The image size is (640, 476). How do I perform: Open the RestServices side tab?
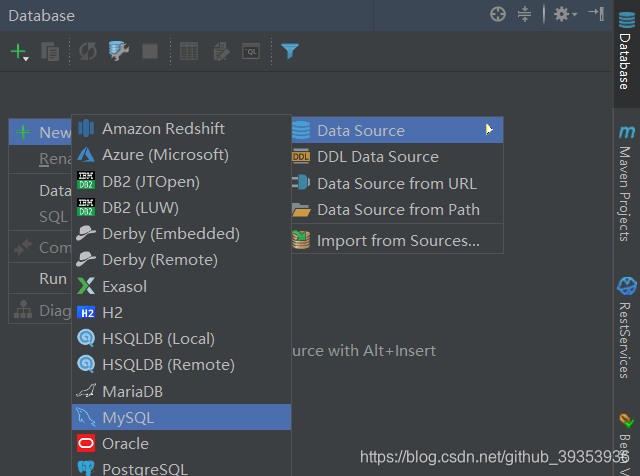626,328
